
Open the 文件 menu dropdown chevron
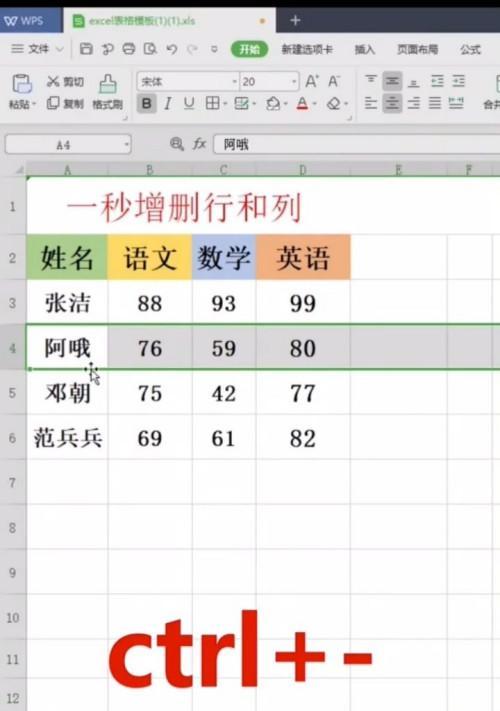[x=60, y=49]
